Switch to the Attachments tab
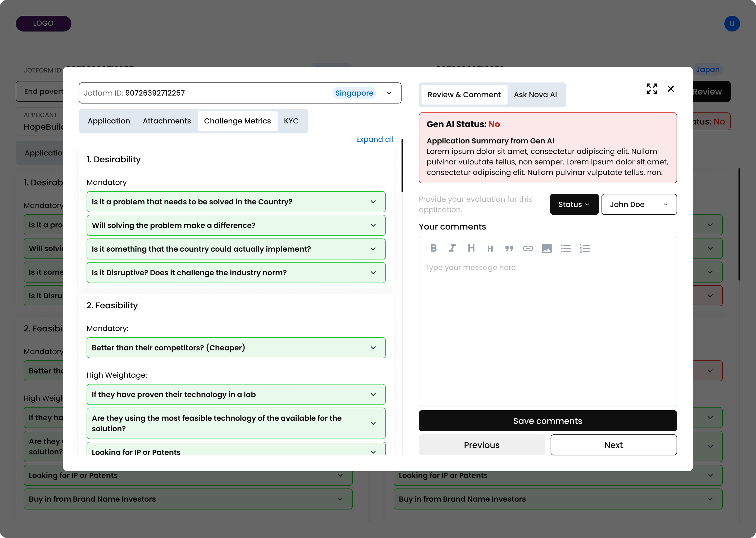Image resolution: width=756 pixels, height=538 pixels. point(167,121)
